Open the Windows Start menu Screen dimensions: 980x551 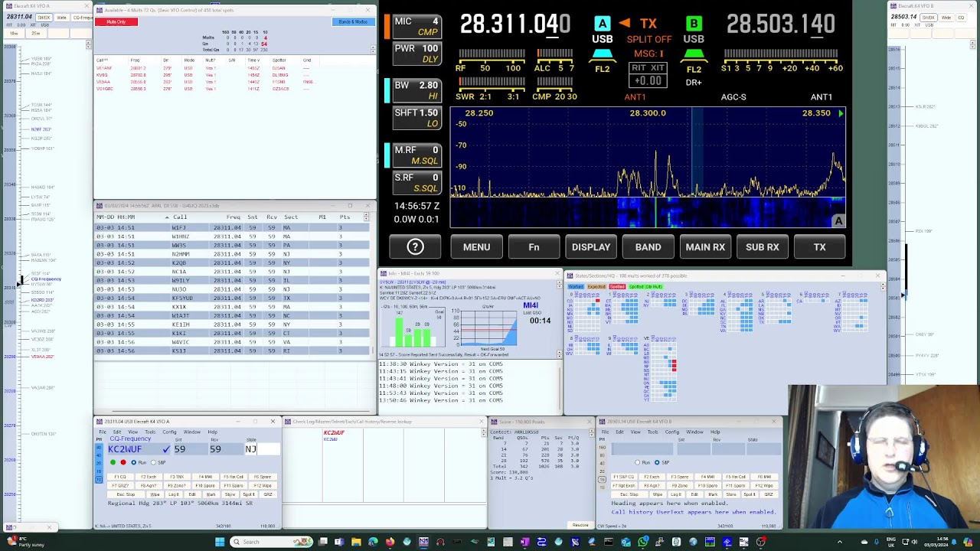[220, 542]
